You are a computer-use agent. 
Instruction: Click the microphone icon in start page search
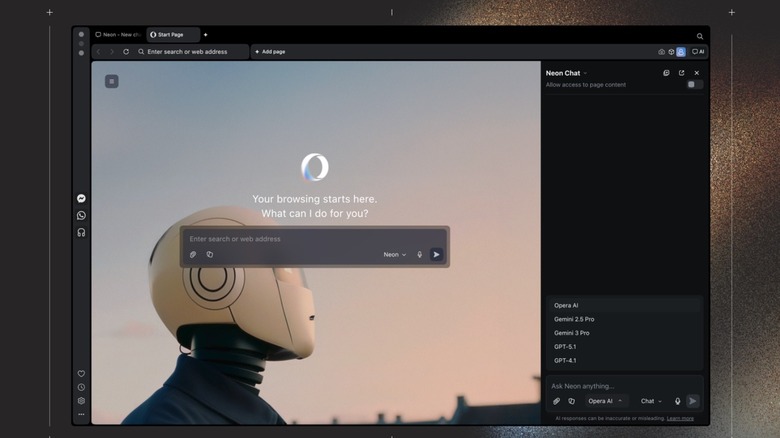[419, 254]
